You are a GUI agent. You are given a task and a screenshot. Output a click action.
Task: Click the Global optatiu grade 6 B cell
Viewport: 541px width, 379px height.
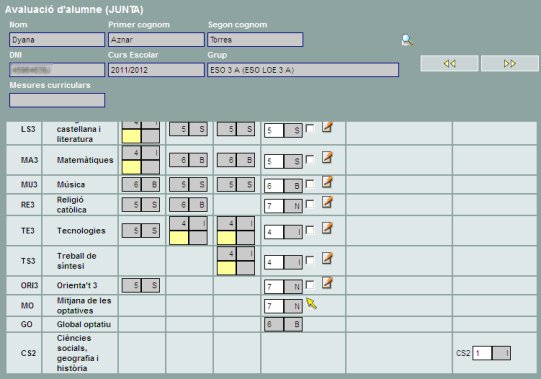283,324
